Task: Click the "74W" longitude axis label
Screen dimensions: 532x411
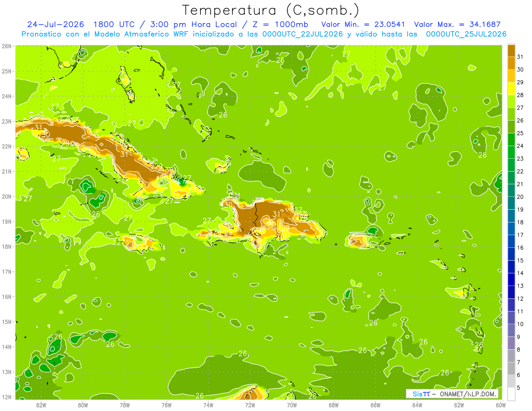Action: (x=208, y=405)
